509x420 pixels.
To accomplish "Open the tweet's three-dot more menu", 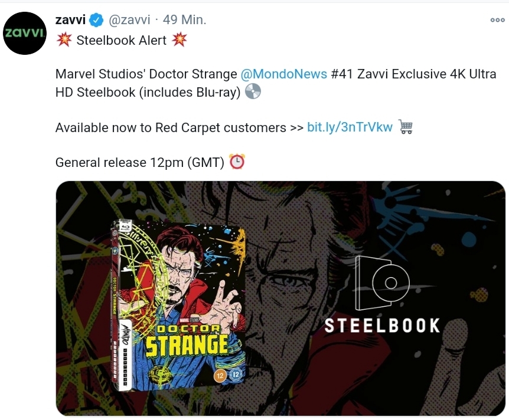I will point(497,19).
